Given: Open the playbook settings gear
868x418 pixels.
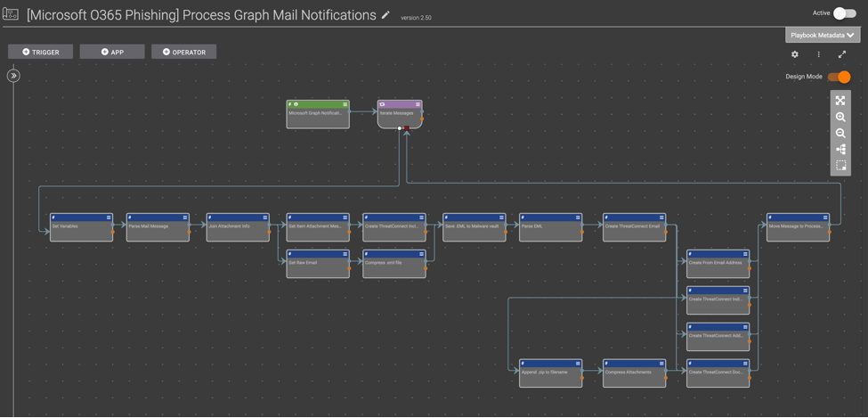Looking at the screenshot, I should (795, 54).
